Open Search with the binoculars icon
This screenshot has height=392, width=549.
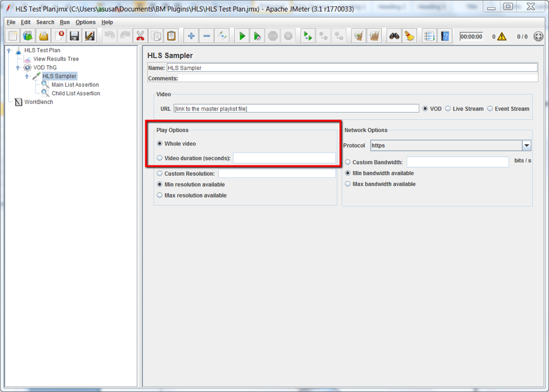coord(394,36)
